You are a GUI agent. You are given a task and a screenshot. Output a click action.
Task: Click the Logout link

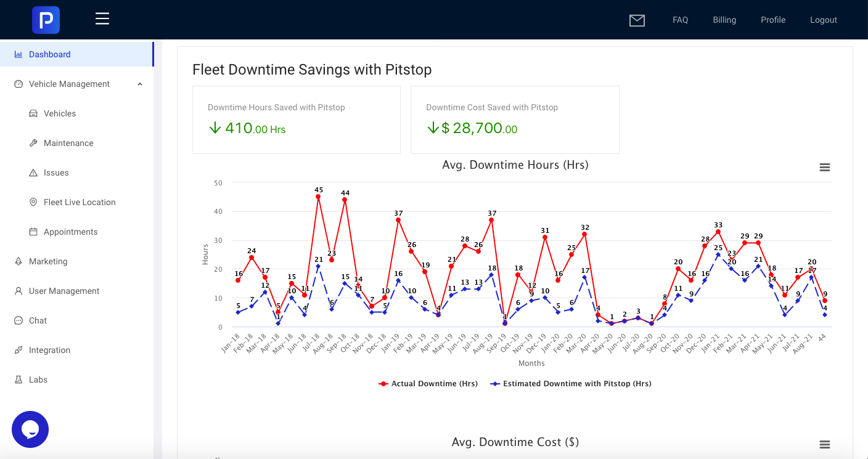coord(823,20)
